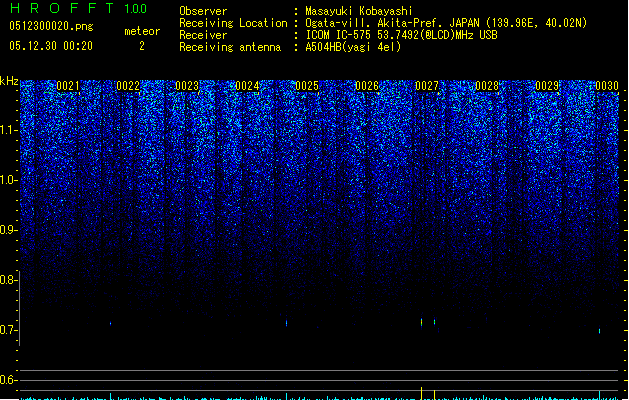The width and height of the screenshot is (629, 400).
Task: Click the HROFFT 1.0.0 program title
Action: 79,8
